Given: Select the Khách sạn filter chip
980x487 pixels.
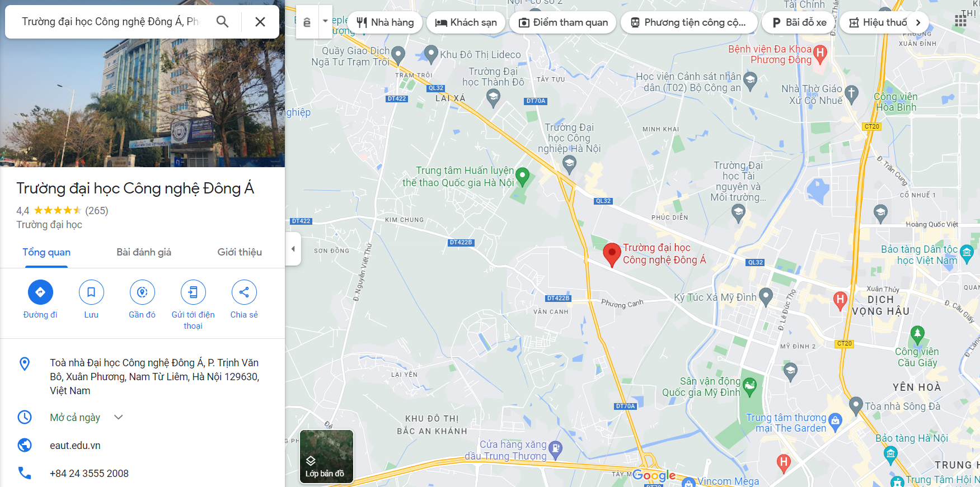Looking at the screenshot, I should pos(466,22).
